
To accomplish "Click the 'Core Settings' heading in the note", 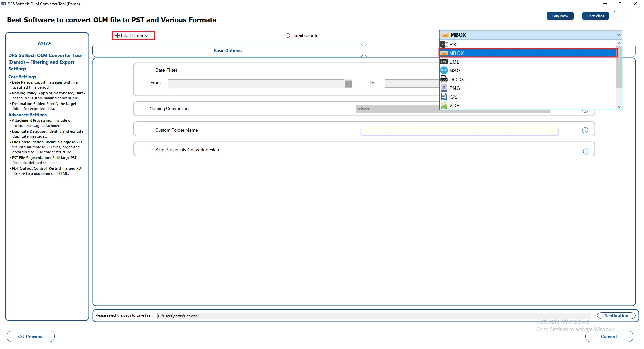I will click(x=22, y=77).
